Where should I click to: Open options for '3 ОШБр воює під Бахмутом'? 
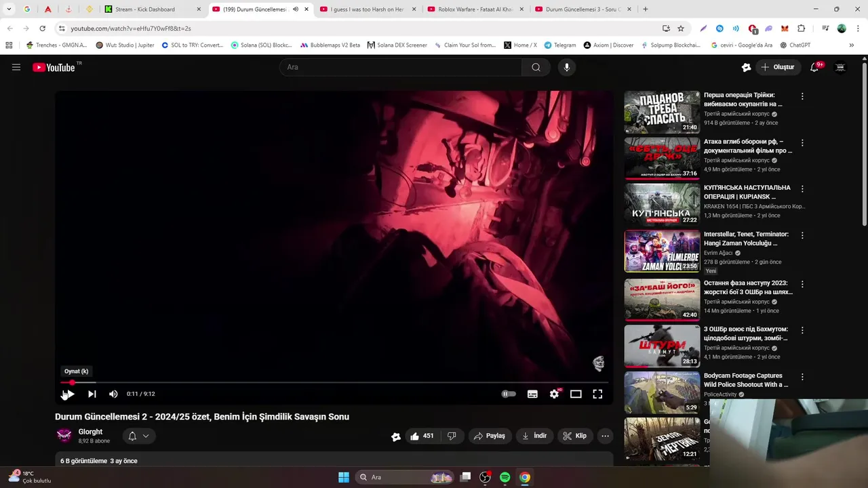point(802,330)
